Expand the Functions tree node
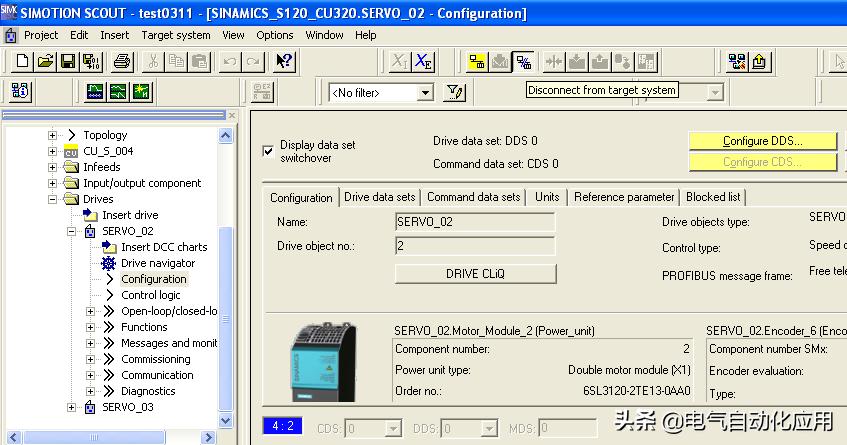 (x=90, y=327)
